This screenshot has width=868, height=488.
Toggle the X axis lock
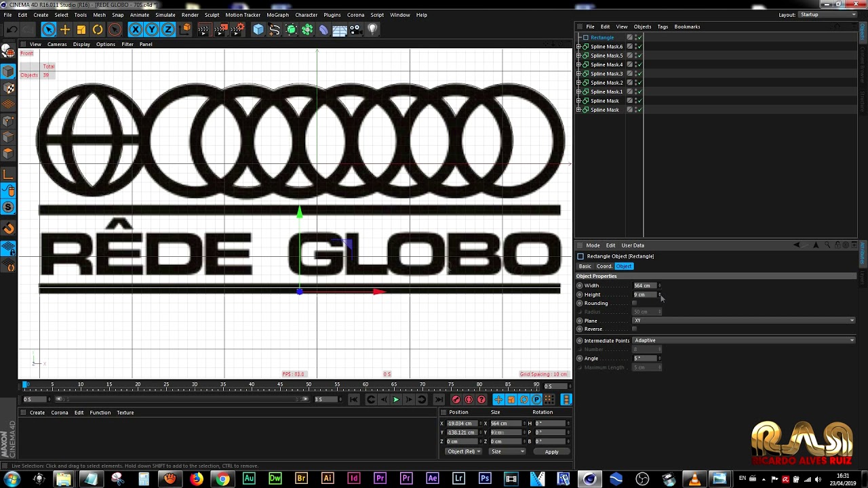136,29
